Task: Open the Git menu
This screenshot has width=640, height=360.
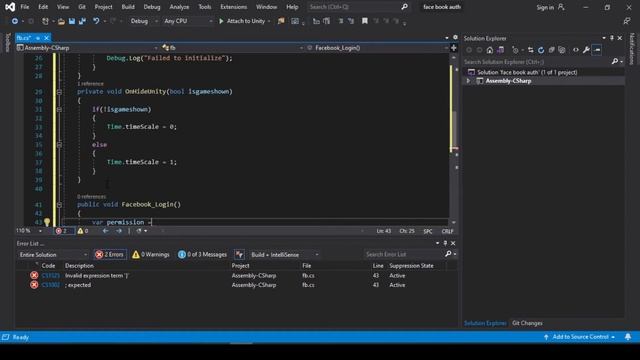Action: pos(82,7)
